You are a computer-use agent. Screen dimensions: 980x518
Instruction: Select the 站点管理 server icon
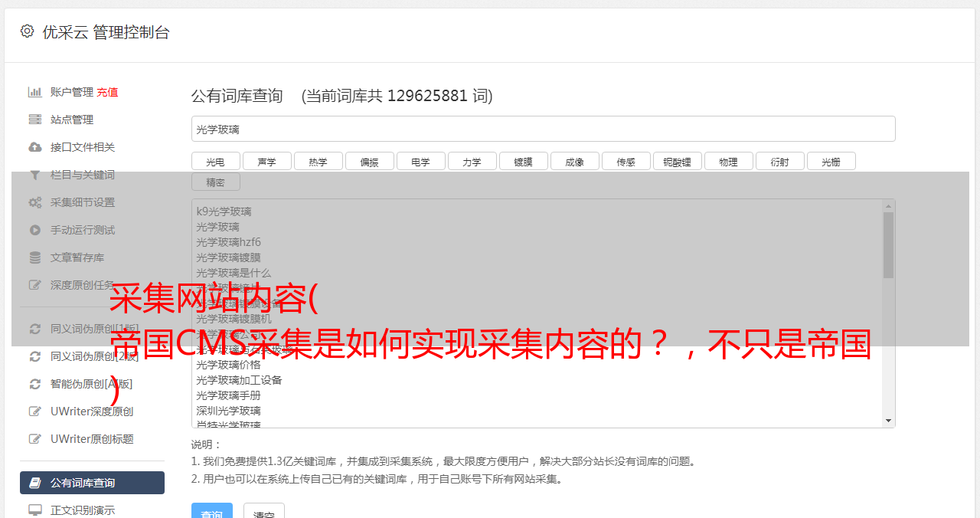click(35, 120)
